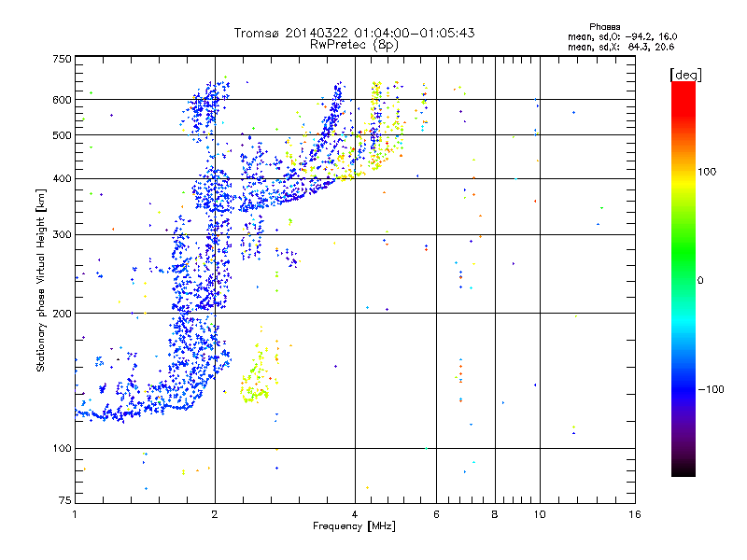The height and width of the screenshot is (560, 747).
Task: Click the x-axis tick label '16'
Action: (x=635, y=514)
